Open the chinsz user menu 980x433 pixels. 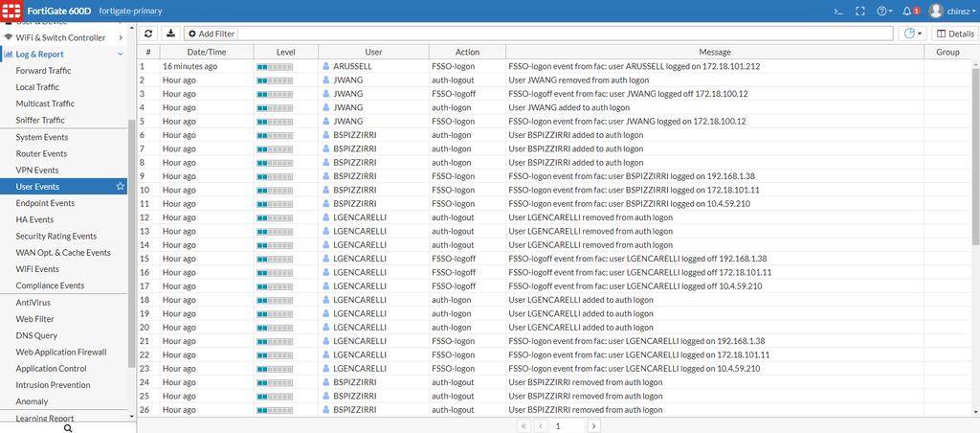click(952, 11)
